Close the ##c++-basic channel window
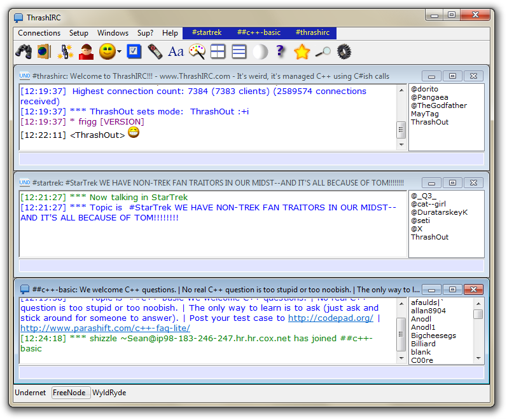 click(x=473, y=290)
